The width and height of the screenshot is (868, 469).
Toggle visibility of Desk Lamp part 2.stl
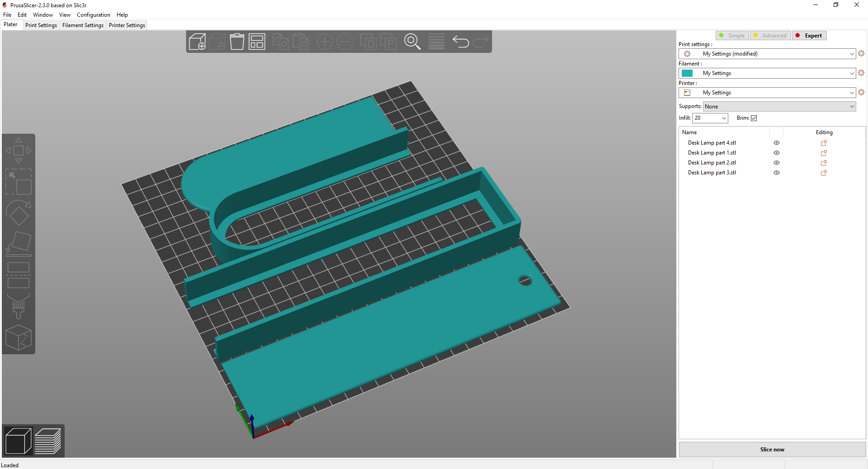click(777, 163)
